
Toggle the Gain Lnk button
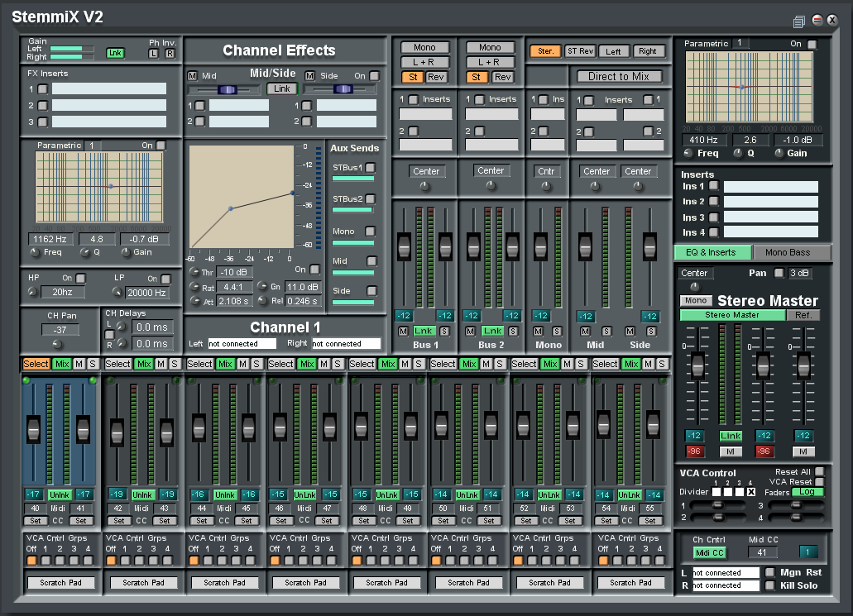(115, 53)
